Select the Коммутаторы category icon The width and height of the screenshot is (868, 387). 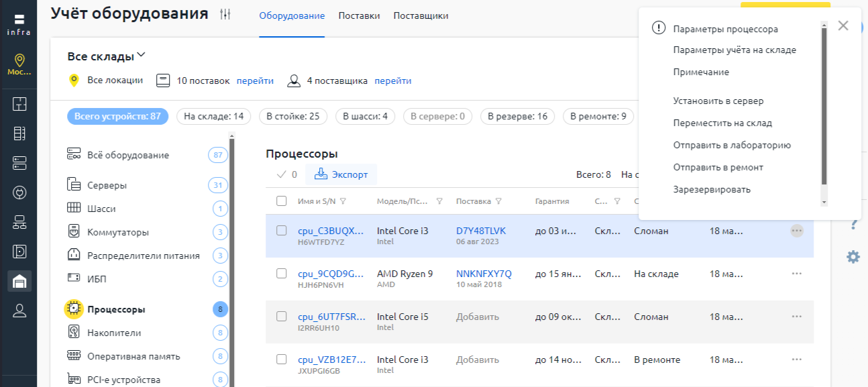pyautogui.click(x=74, y=232)
